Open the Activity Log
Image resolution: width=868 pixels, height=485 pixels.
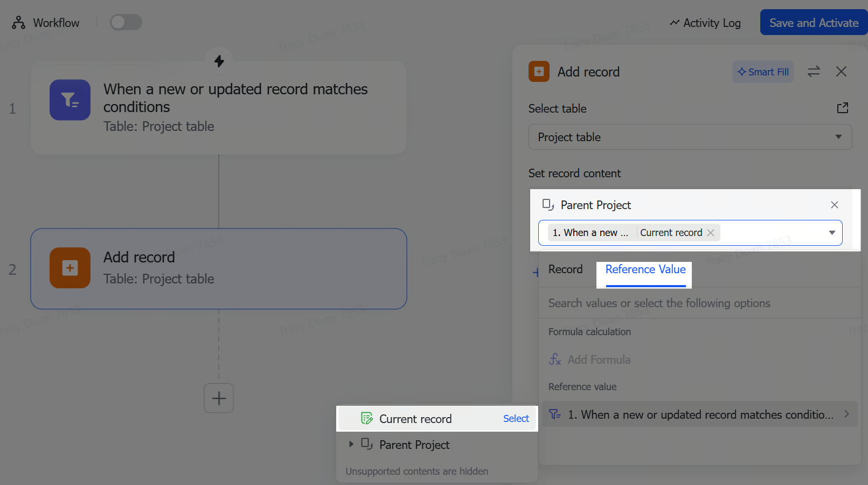pyautogui.click(x=705, y=23)
